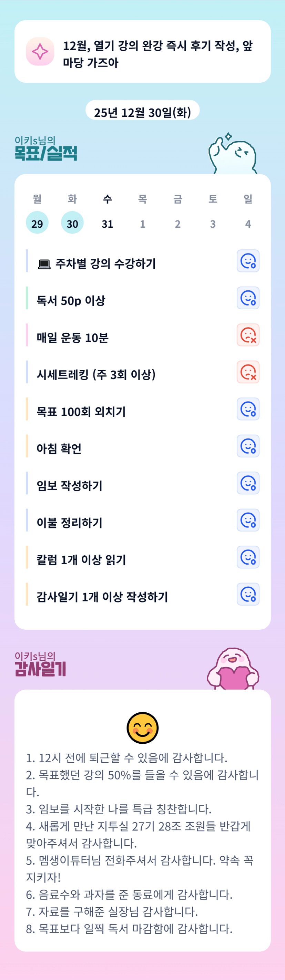Toggle status of 감사일기 1개 이상 작성하기
The width and height of the screenshot is (285, 980).
click(x=248, y=594)
